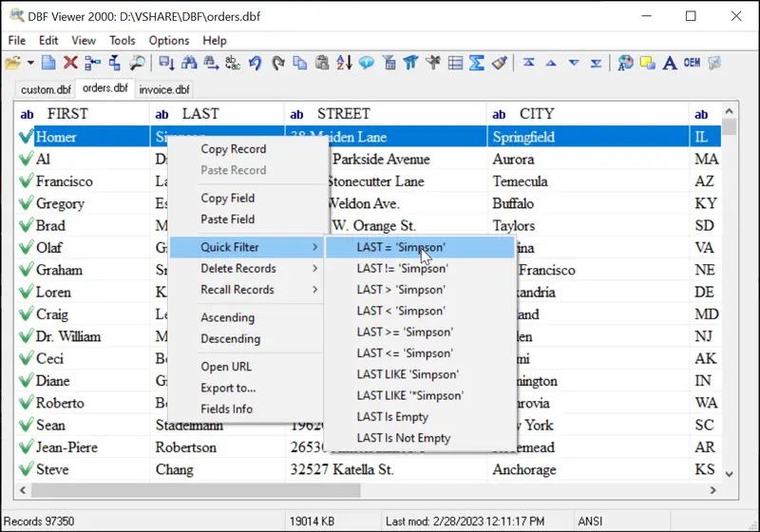This screenshot has width=760, height=532.
Task: Click the undo arrow icon
Action: tap(255, 64)
